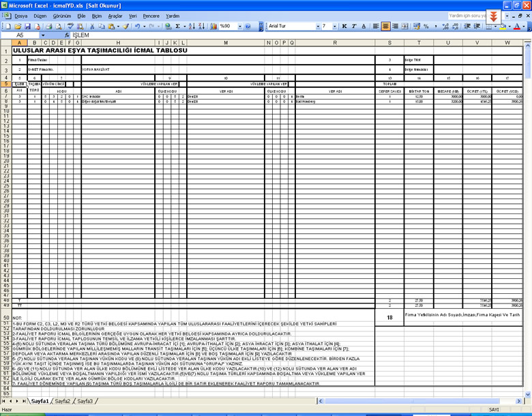Viewport: 532px width, 416px height.
Task: Go to the first sheet with the tab arrow
Action: pyautogui.click(x=3, y=401)
